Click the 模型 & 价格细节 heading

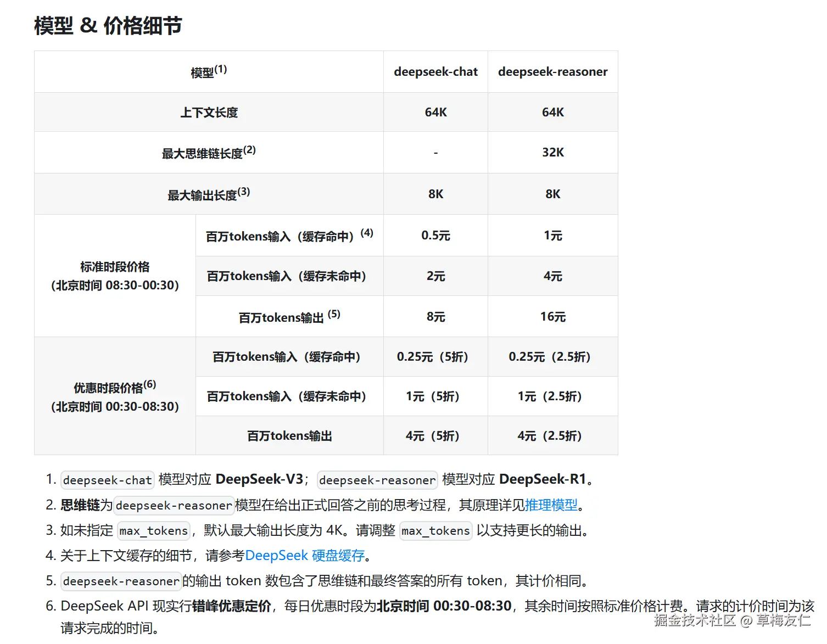point(108,26)
